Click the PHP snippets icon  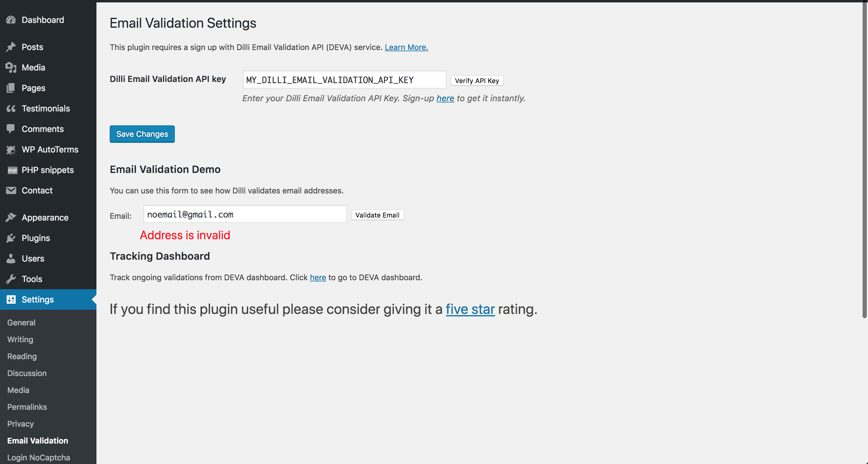(12, 170)
